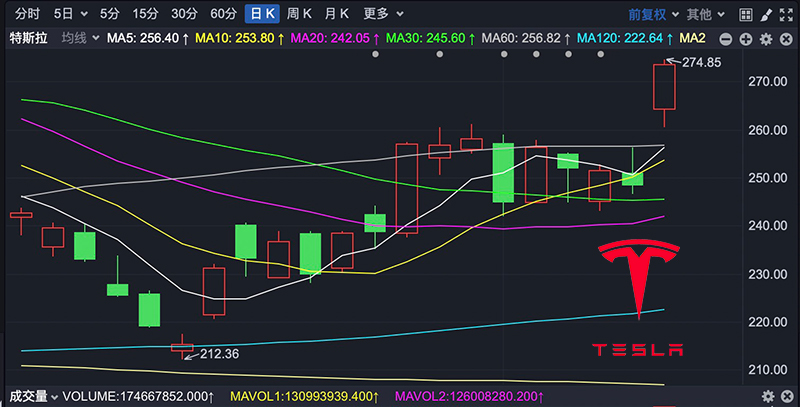This screenshot has height=407, width=800.
Task: Click the MA60: 256.82 indicator label
Action: click(526, 38)
